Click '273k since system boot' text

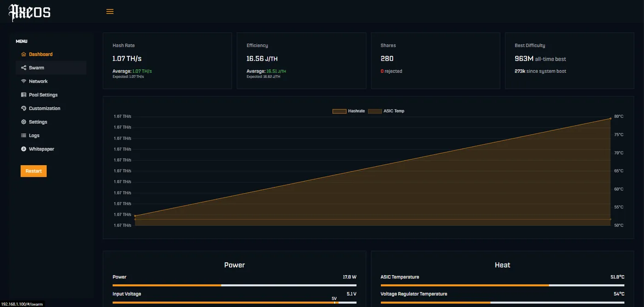(x=540, y=71)
